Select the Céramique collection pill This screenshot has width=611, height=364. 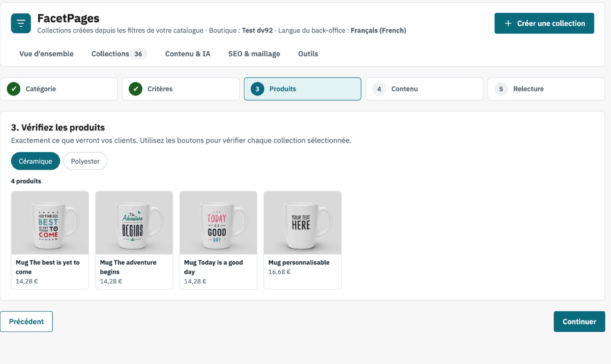(36, 161)
